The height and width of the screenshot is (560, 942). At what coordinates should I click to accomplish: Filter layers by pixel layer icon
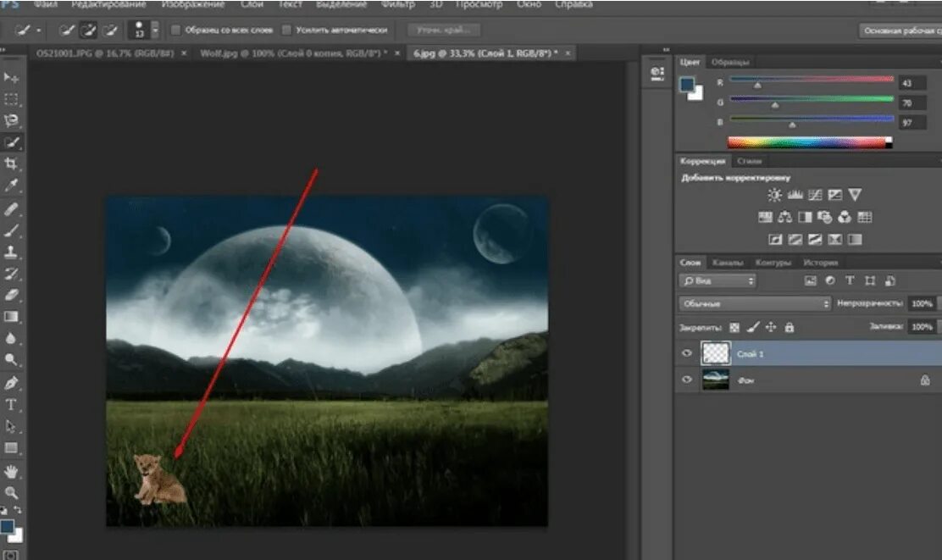click(811, 280)
